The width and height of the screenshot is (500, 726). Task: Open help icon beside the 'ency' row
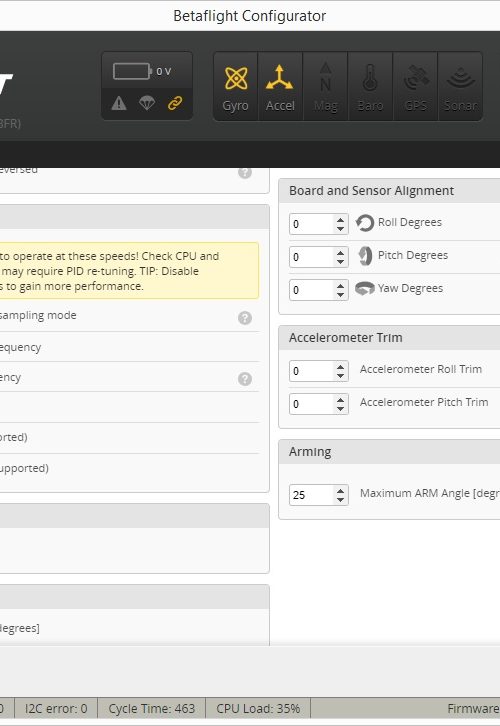coord(245,379)
